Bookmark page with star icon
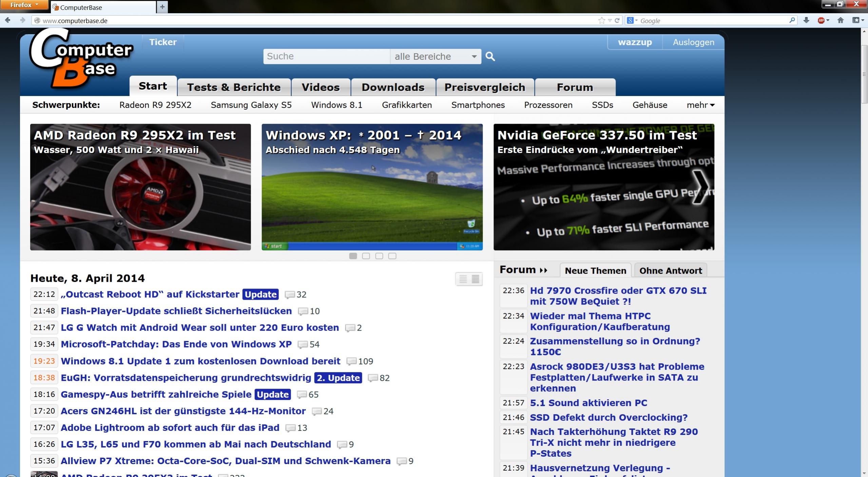Viewport: 868px width, 477px height. click(x=601, y=20)
